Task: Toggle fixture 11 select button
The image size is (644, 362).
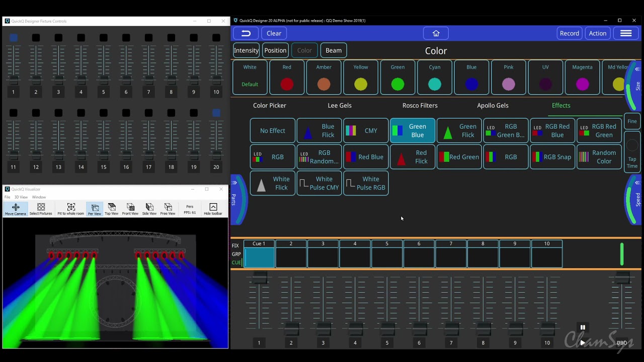Action: (x=13, y=113)
